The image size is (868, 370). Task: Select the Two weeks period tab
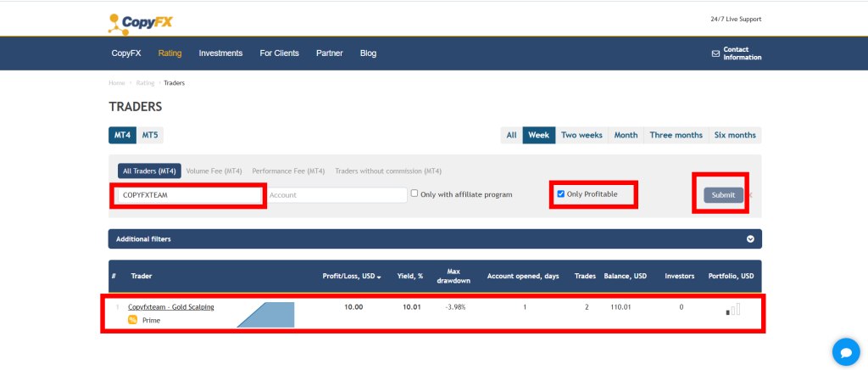point(581,135)
